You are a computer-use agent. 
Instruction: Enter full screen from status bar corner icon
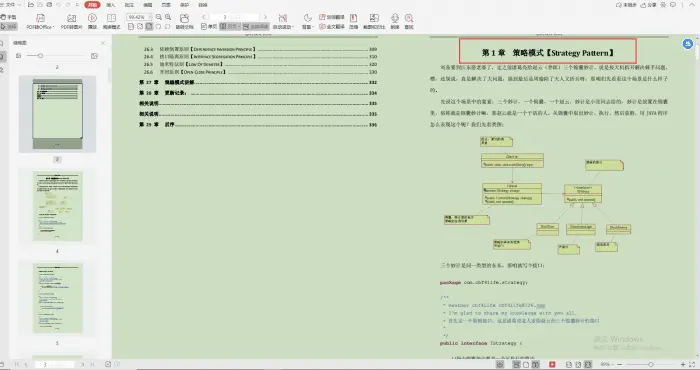coord(692,365)
